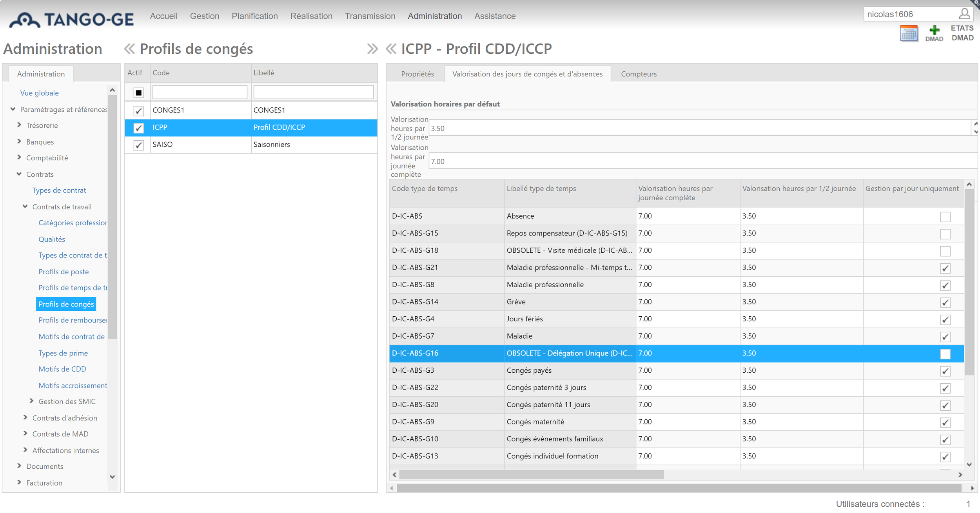Image resolution: width=980 pixels, height=513 pixels.
Task: Select the Administration tab in the left panel
Action: (41, 74)
